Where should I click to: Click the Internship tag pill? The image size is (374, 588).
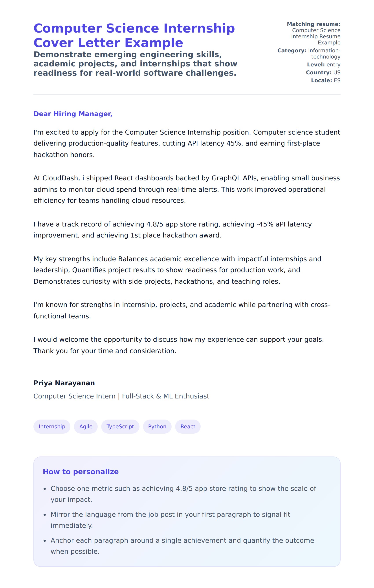click(x=52, y=426)
